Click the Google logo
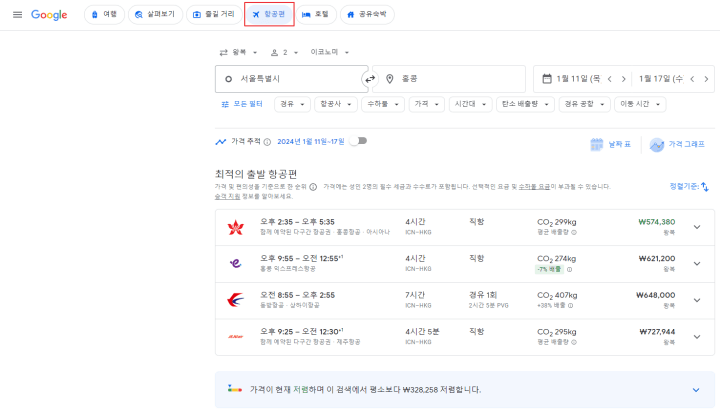The image size is (720, 411). click(x=49, y=15)
